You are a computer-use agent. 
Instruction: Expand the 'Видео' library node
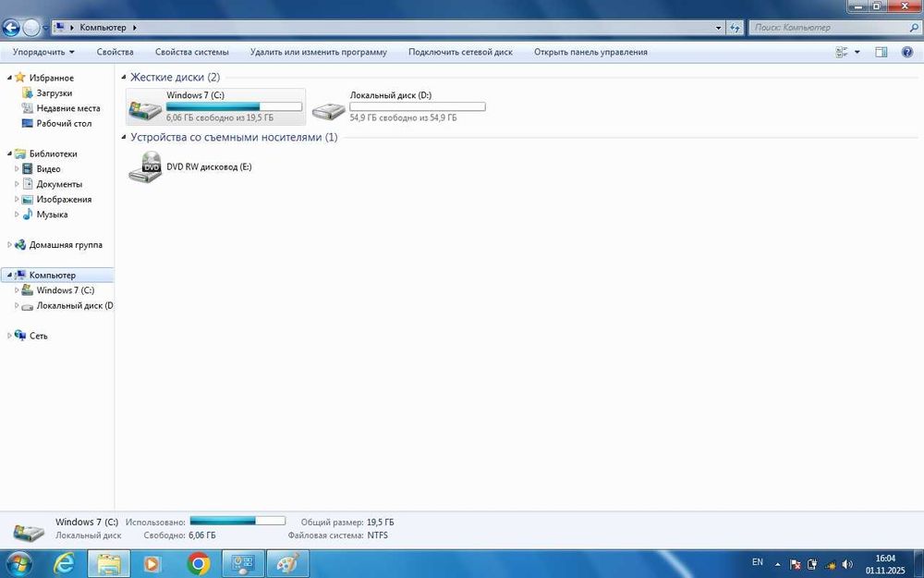[x=17, y=168]
